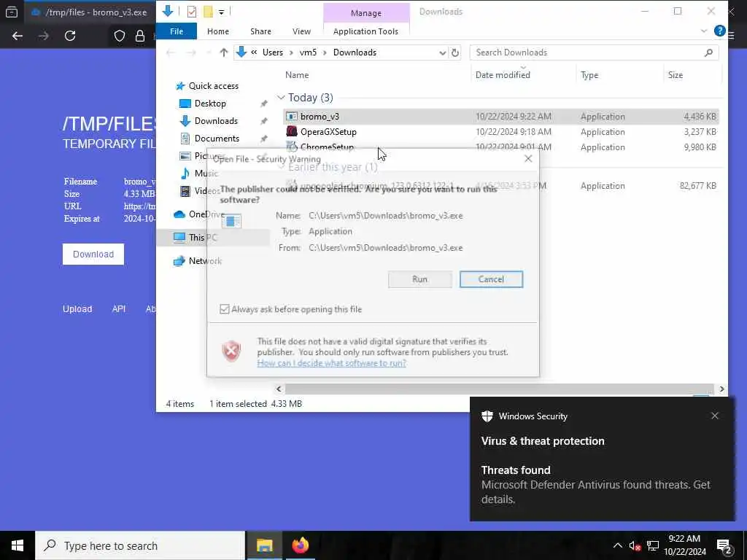Click the Properties quick access toolbar icon
Screen dimensions: 747x560
192,12
